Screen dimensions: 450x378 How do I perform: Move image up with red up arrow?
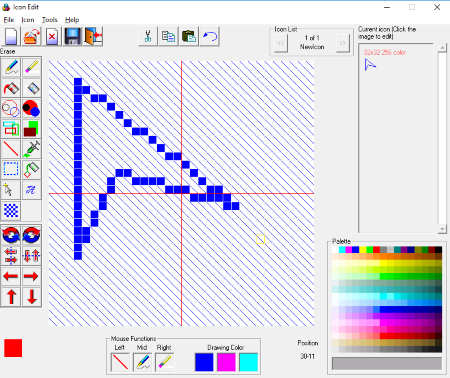coord(11,296)
